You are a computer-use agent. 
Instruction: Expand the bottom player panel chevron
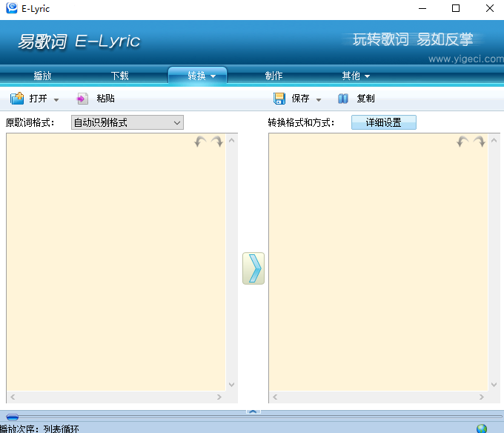[x=253, y=411]
